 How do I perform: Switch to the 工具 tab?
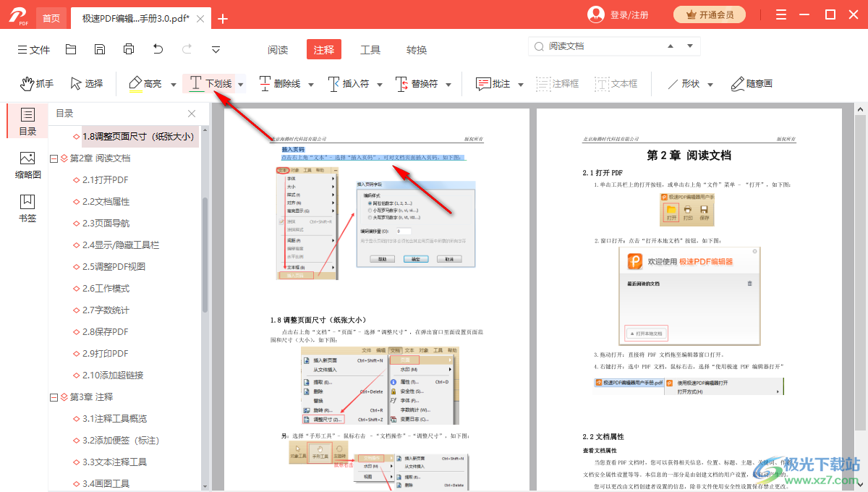370,50
